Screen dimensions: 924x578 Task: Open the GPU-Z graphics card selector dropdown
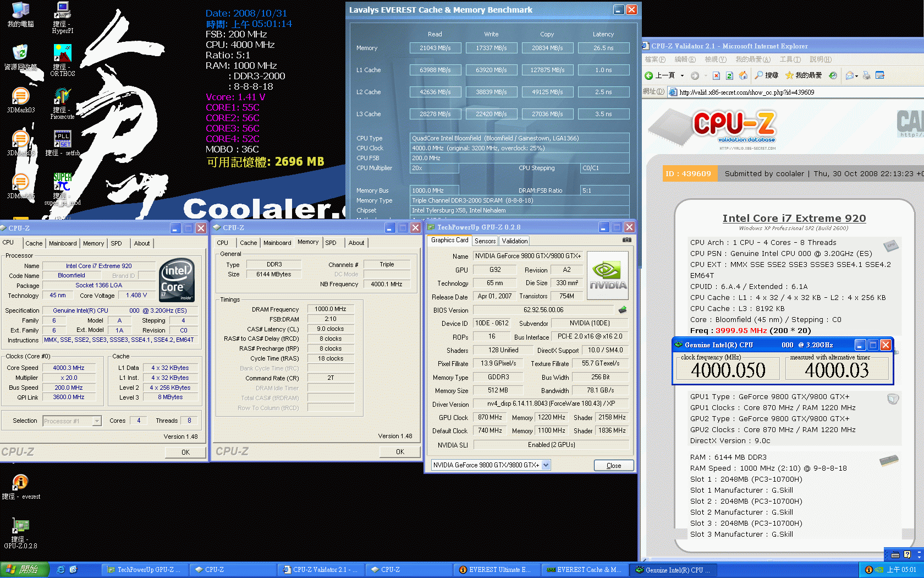(546, 465)
